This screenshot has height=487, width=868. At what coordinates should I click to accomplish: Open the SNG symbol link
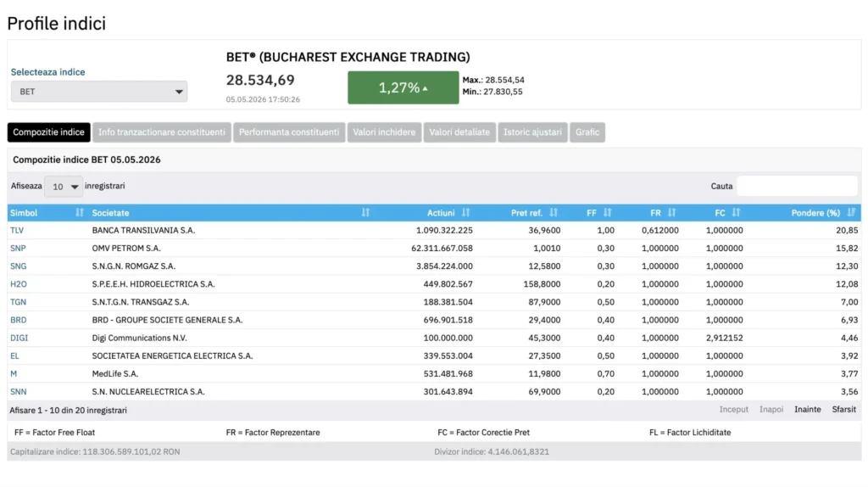point(19,266)
